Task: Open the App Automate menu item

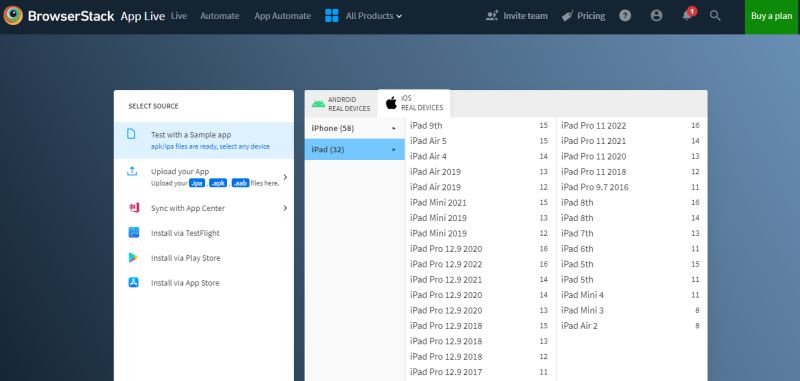Action: 282,16
